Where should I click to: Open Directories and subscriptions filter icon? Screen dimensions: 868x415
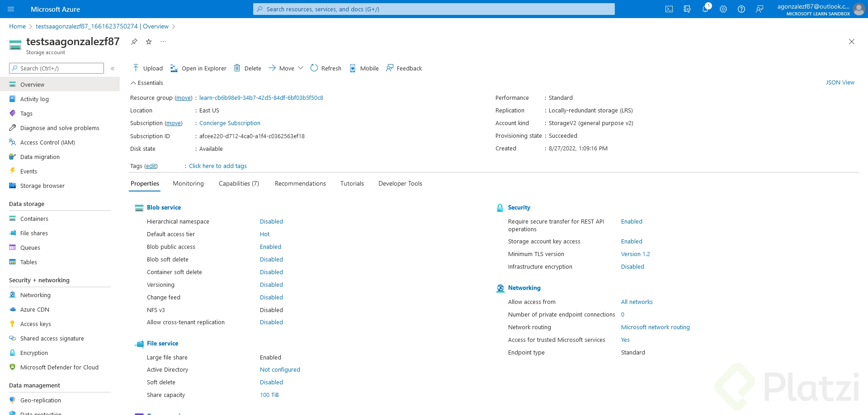coord(687,9)
